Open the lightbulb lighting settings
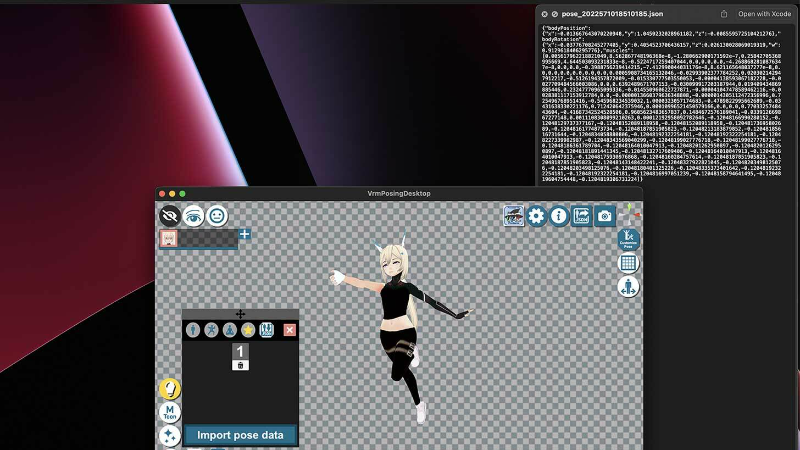Image resolution: width=800 pixels, height=450 pixels. 170,388
